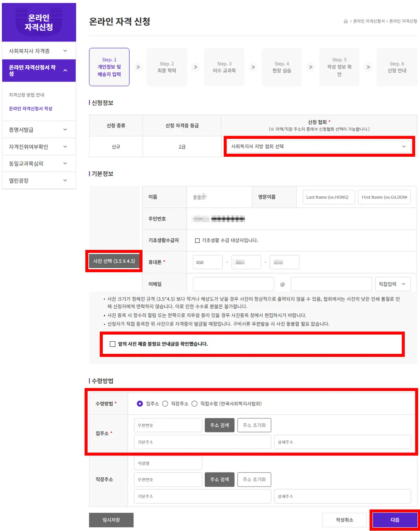The image size is (420, 531).
Task: Click 주소 초기화 button for 직장주소
Action: [254, 479]
